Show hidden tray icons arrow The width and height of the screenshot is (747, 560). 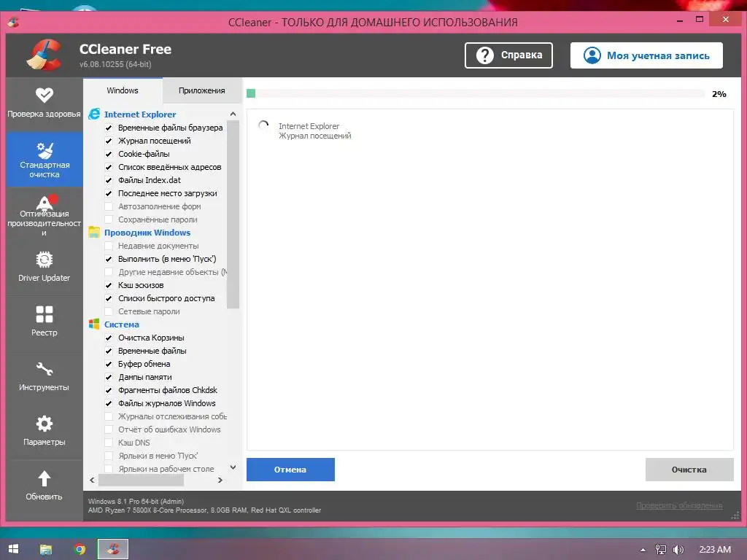(643, 550)
